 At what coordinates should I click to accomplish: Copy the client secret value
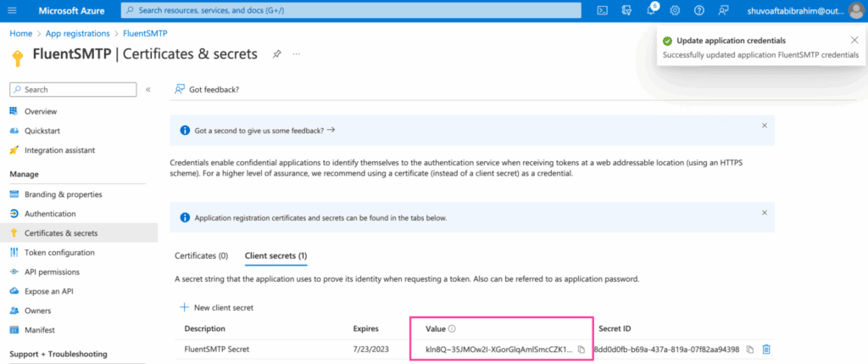tap(581, 350)
